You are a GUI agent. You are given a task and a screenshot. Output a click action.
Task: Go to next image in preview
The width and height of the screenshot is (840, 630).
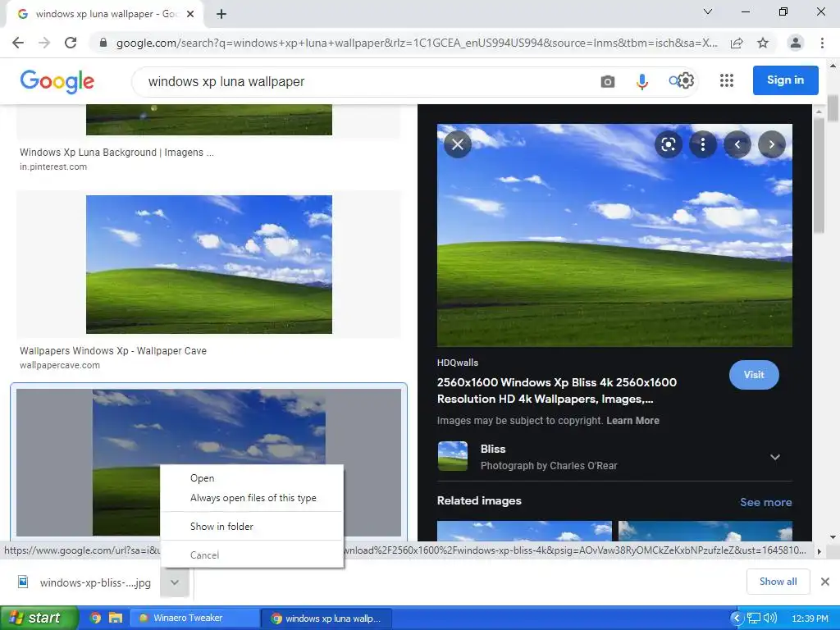click(771, 144)
